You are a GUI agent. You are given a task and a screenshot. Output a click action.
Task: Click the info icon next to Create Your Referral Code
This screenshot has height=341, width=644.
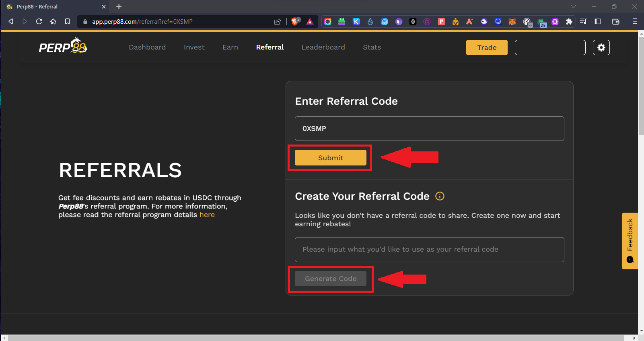tap(440, 196)
